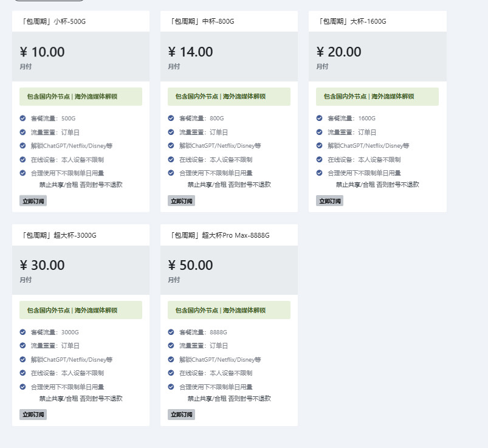Click the green banner in 中杯-800G card
The width and height of the screenshot is (488, 448).
click(x=229, y=97)
